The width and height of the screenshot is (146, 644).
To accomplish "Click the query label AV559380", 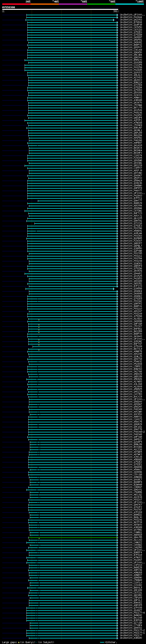I will click(8, 8).
